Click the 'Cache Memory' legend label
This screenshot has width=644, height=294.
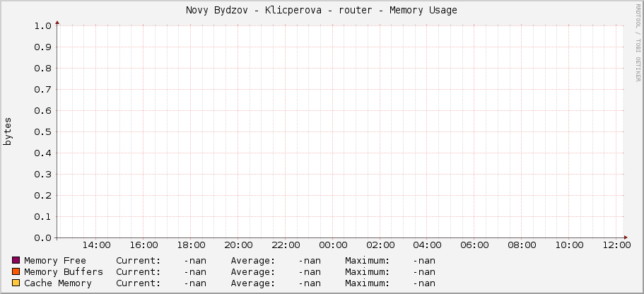pyautogui.click(x=58, y=283)
